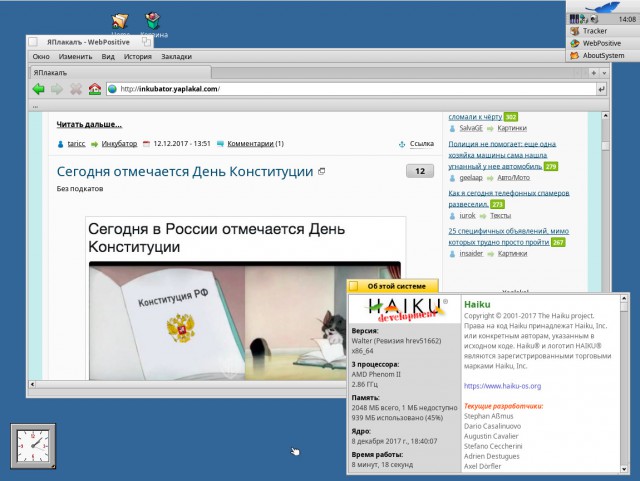Switch to AboutSystem in the Deskbar
The height and width of the screenshot is (481, 640).
tap(602, 56)
